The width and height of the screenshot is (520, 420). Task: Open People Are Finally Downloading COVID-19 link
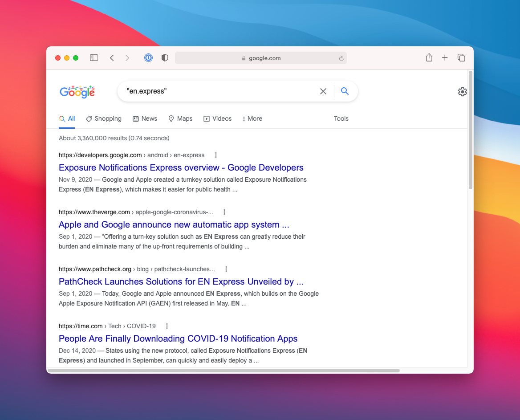(178, 339)
